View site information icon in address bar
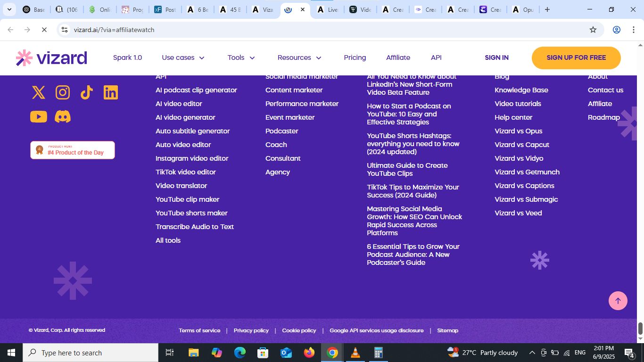 click(x=65, y=30)
